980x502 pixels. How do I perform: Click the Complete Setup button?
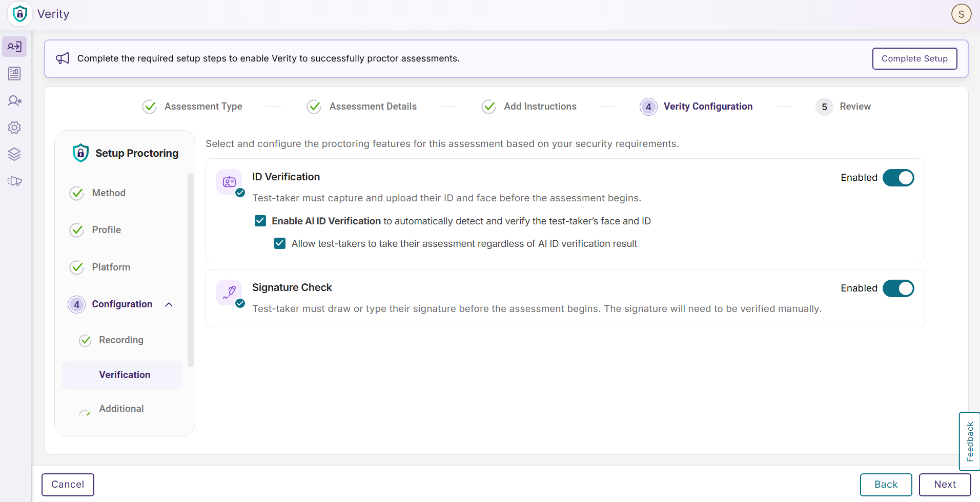914,58
